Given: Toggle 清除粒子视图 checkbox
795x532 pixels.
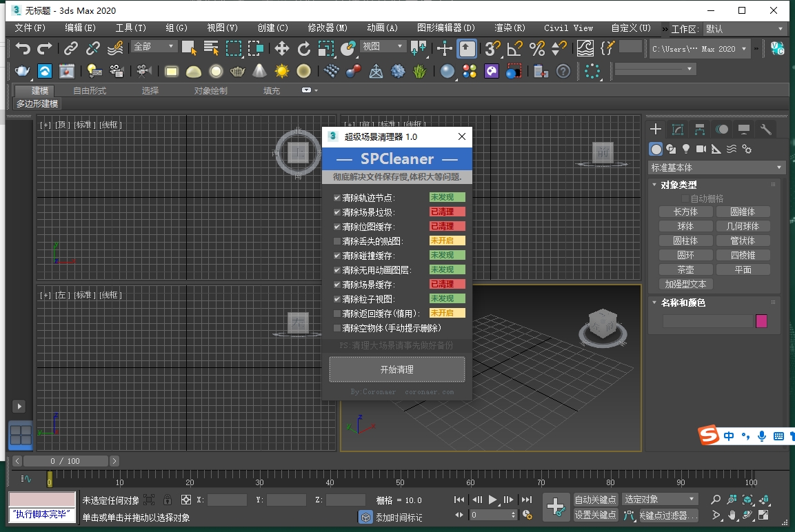Looking at the screenshot, I should click(337, 299).
